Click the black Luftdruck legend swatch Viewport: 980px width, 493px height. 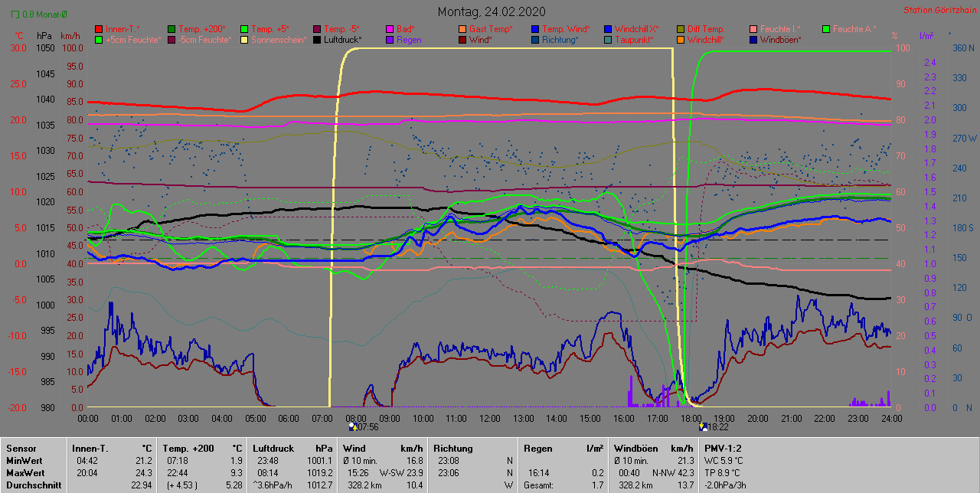pos(318,39)
